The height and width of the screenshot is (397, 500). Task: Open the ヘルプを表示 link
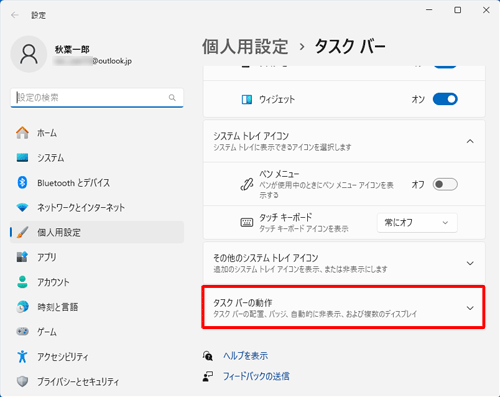tap(246, 356)
